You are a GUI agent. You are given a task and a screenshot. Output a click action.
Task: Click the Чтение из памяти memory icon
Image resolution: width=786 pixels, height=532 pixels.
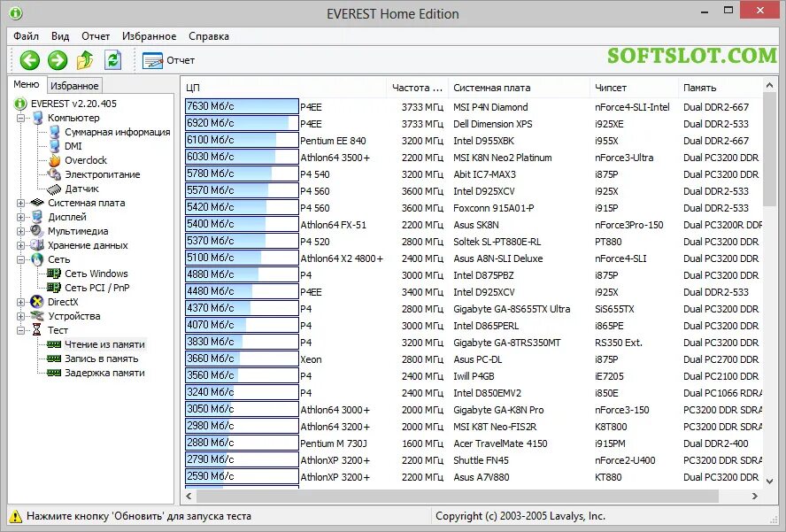click(x=54, y=344)
